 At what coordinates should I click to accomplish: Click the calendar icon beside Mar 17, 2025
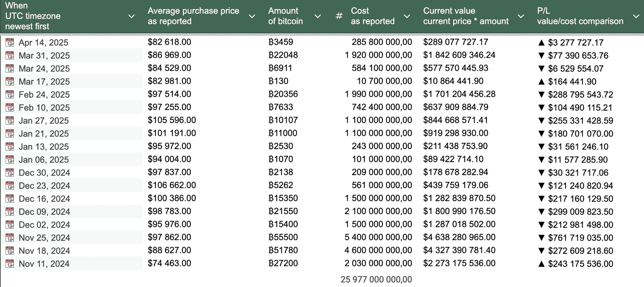coord(10,81)
